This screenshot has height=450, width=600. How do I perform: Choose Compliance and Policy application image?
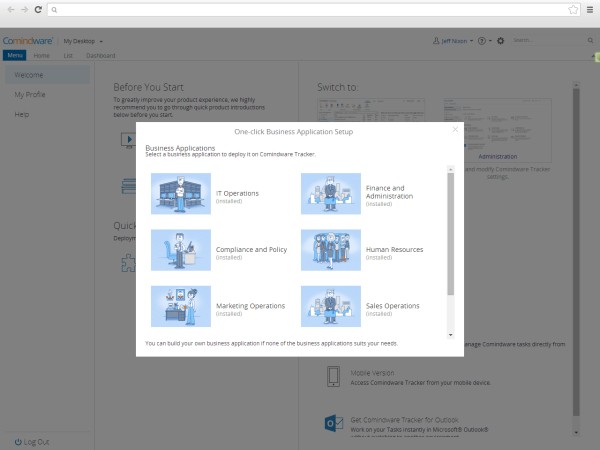click(x=181, y=250)
